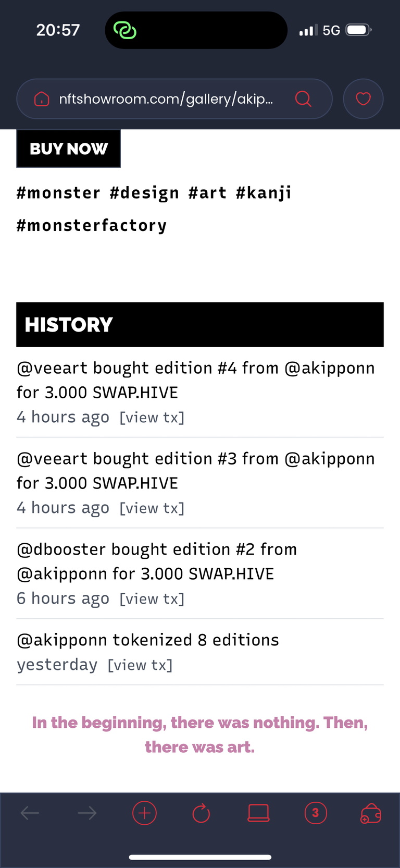
Task: Open the wallet icon in bottom toolbar
Action: click(x=371, y=813)
